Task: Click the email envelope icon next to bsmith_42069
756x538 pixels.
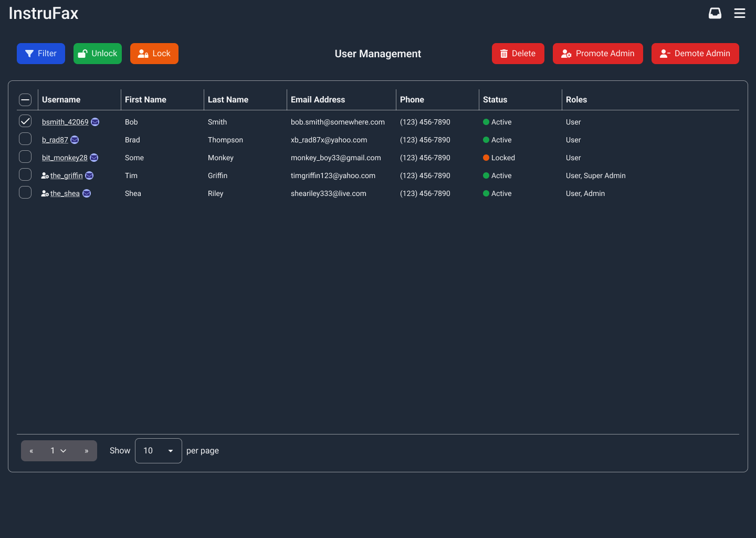Action: click(x=95, y=121)
